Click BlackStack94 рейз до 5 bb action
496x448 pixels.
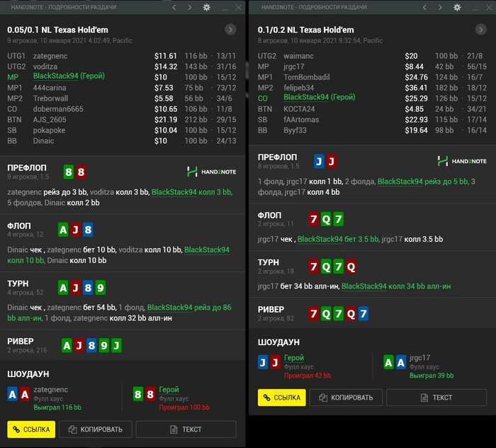pos(423,181)
